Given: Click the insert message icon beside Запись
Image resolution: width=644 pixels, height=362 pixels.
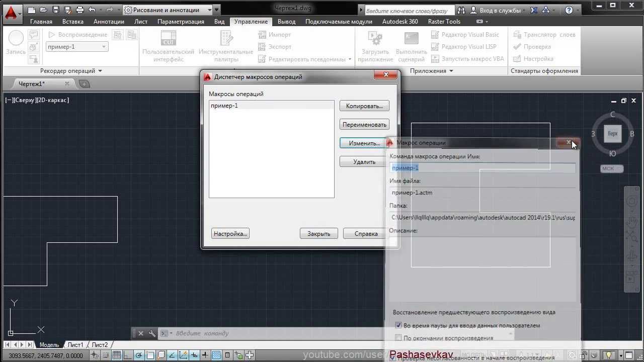Looking at the screenshot, I should tap(34, 35).
